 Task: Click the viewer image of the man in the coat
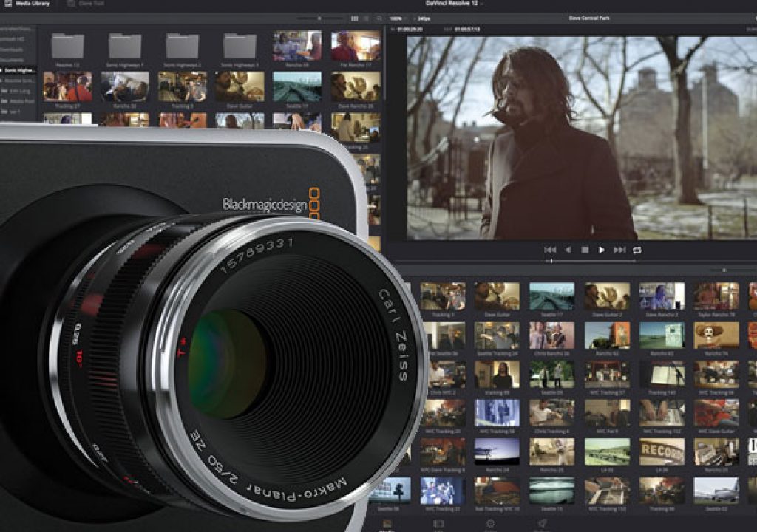(581, 138)
